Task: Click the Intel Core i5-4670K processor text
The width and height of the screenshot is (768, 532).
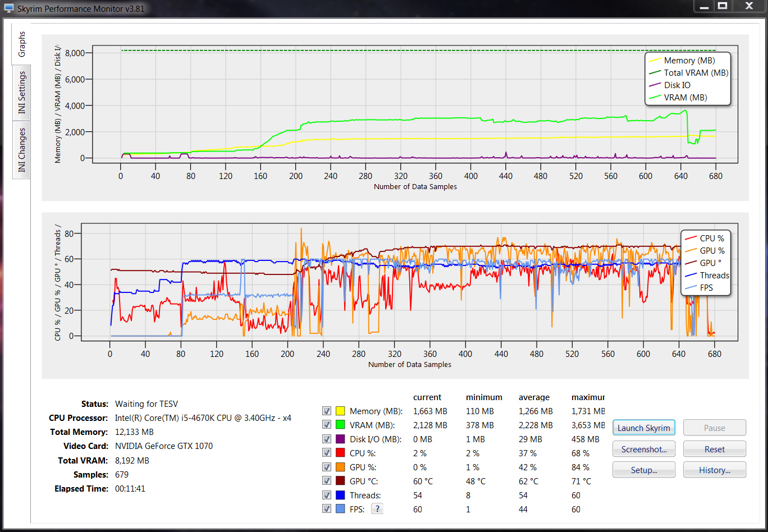Action: click(x=203, y=418)
